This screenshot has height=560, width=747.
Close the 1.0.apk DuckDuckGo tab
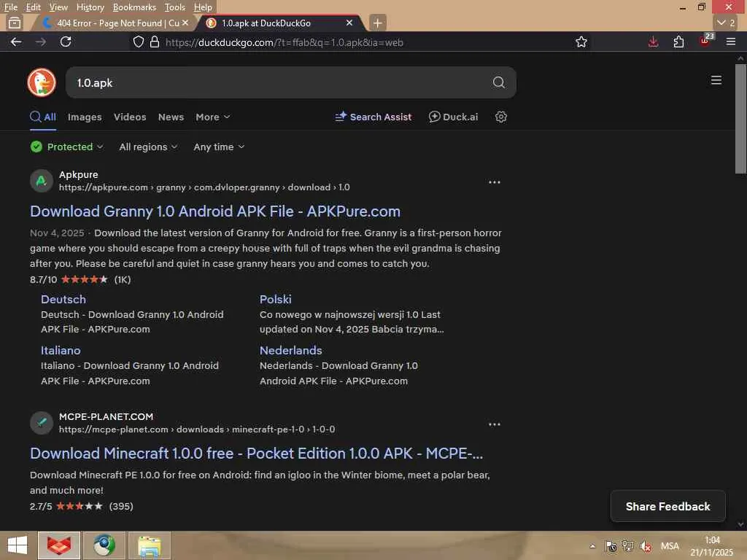tap(349, 23)
